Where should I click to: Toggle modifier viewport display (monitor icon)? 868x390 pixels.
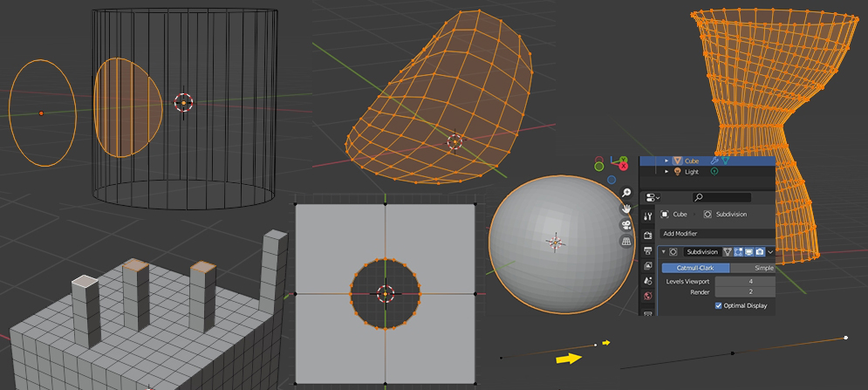click(749, 251)
